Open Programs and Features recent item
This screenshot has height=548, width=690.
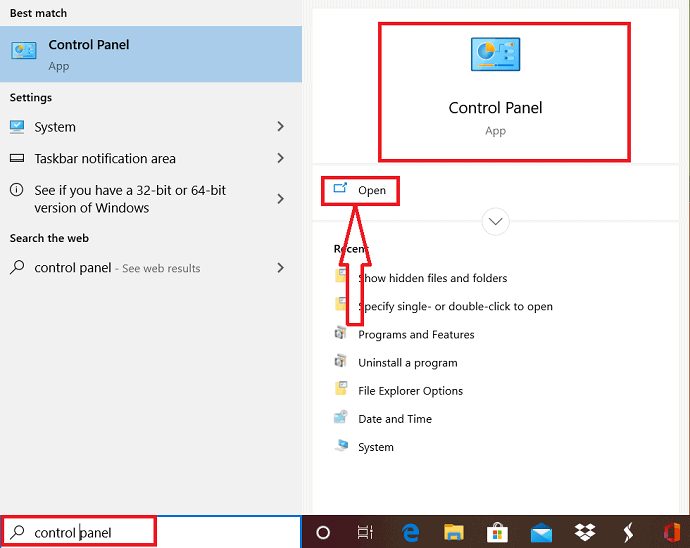coord(416,335)
